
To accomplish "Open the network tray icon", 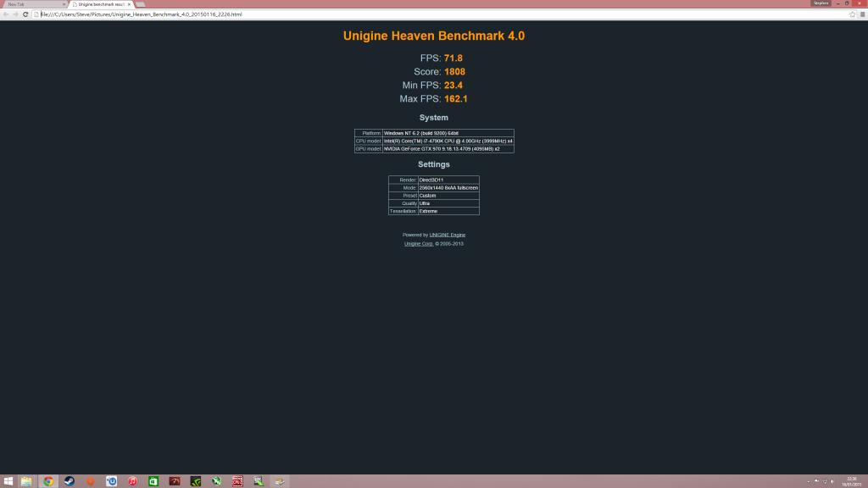I will pos(825,481).
